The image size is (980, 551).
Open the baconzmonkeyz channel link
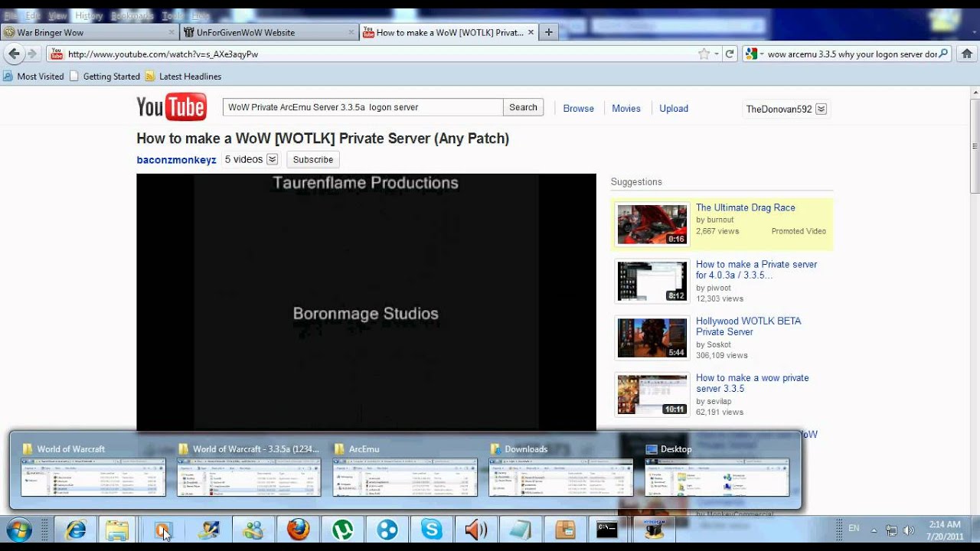(176, 160)
